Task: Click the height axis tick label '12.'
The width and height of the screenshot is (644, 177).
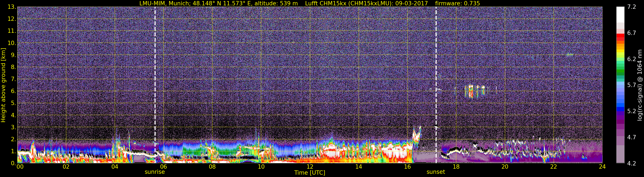Action: 12,19
